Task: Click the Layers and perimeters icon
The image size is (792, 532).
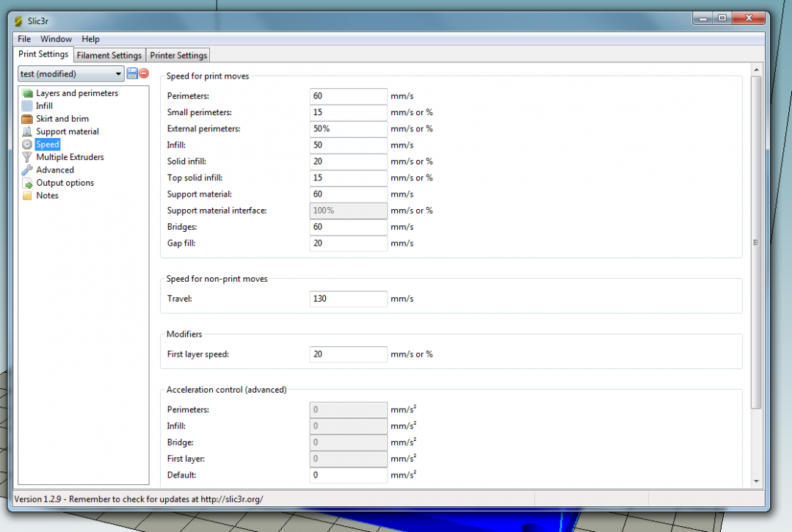Action: (27, 93)
